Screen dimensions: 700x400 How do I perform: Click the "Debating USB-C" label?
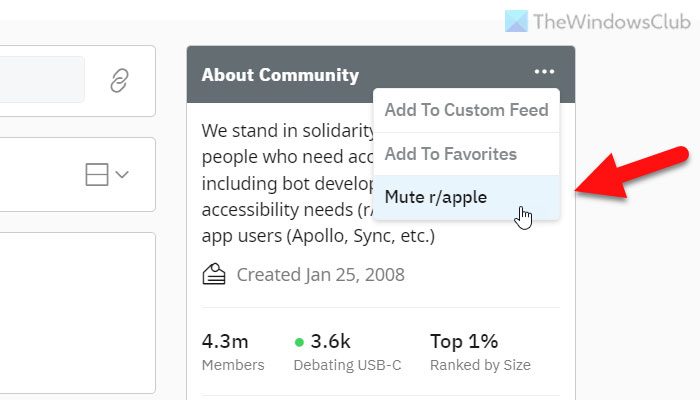pyautogui.click(x=347, y=365)
